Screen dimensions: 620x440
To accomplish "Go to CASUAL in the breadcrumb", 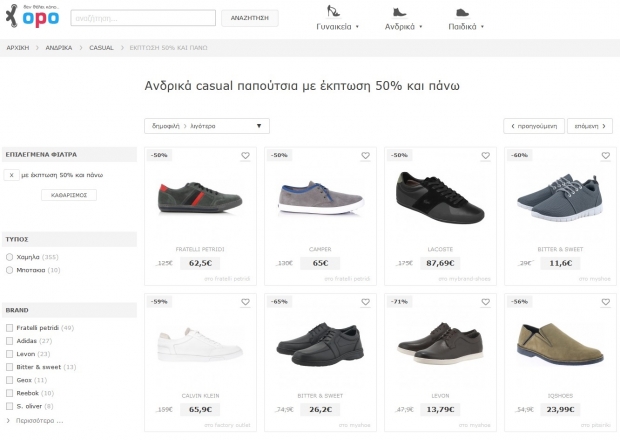I will click(101, 48).
